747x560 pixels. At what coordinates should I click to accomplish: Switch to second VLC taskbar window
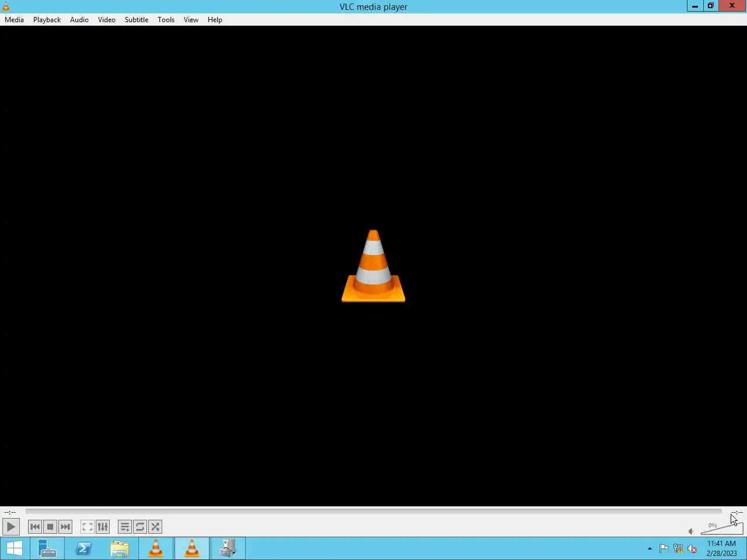[x=192, y=548]
